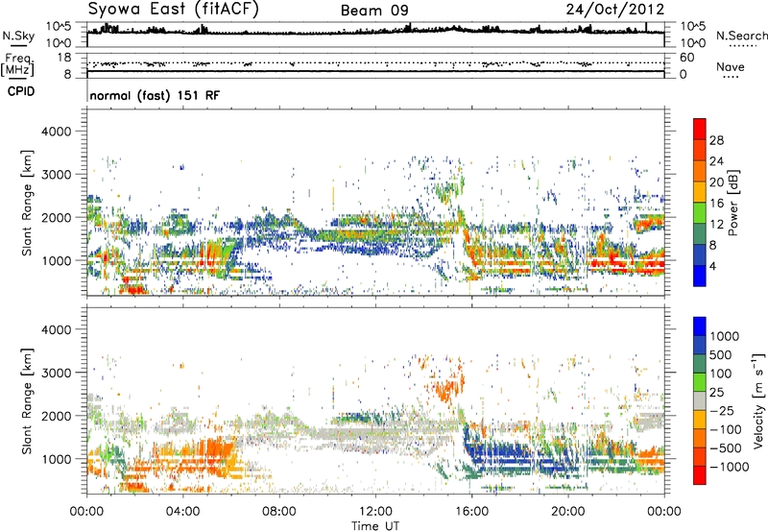Click 'normal (fast) 151 RF' text
768x532 pixels.
[x=155, y=95]
